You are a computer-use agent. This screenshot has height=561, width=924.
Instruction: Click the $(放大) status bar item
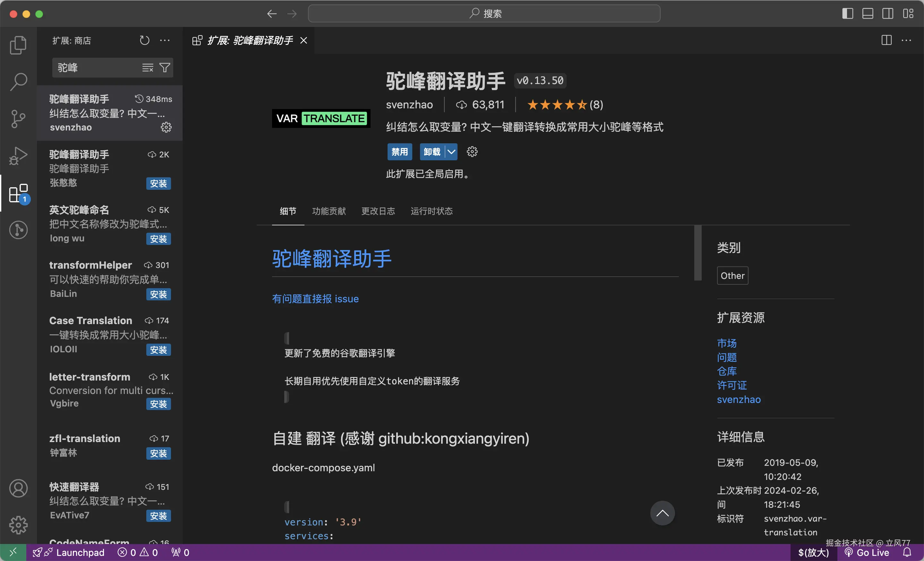pos(813,552)
